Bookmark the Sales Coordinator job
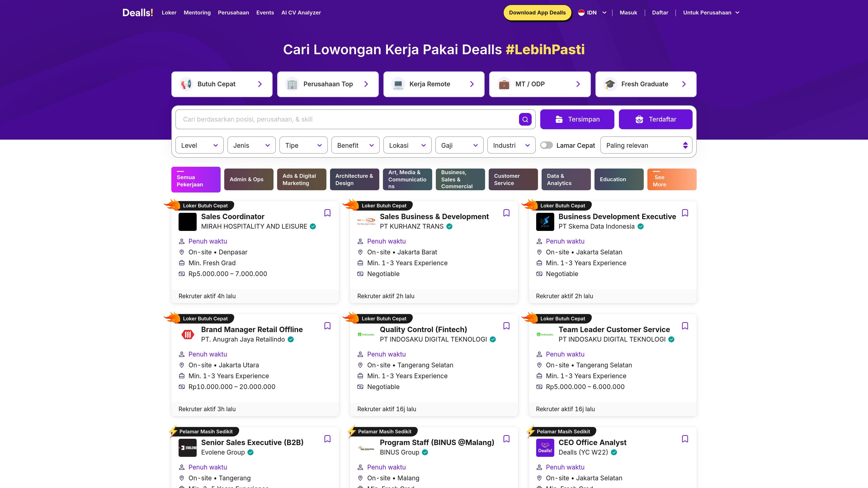Viewport: 868px width, 488px height. pyautogui.click(x=328, y=213)
